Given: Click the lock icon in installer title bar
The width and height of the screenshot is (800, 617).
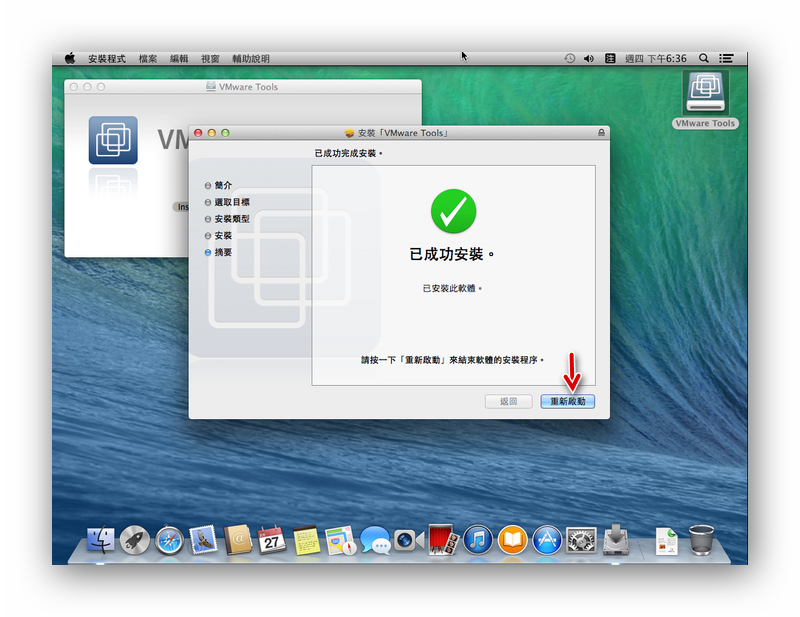Looking at the screenshot, I should click(602, 133).
